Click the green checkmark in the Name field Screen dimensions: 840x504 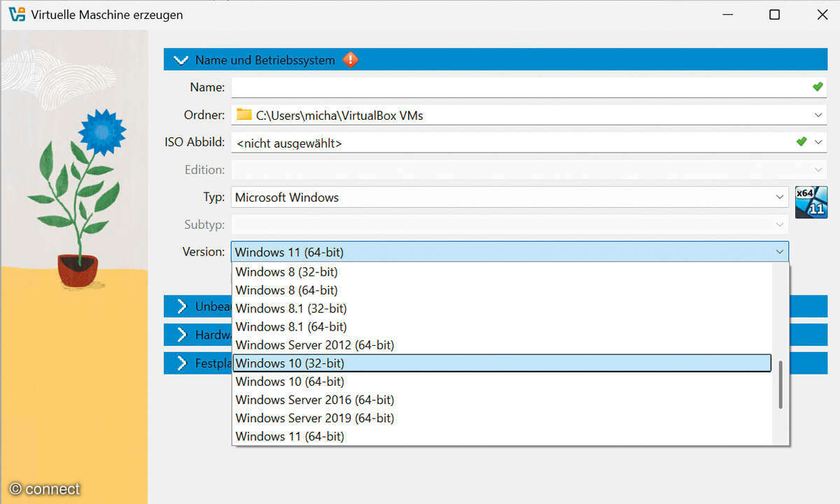click(x=818, y=87)
